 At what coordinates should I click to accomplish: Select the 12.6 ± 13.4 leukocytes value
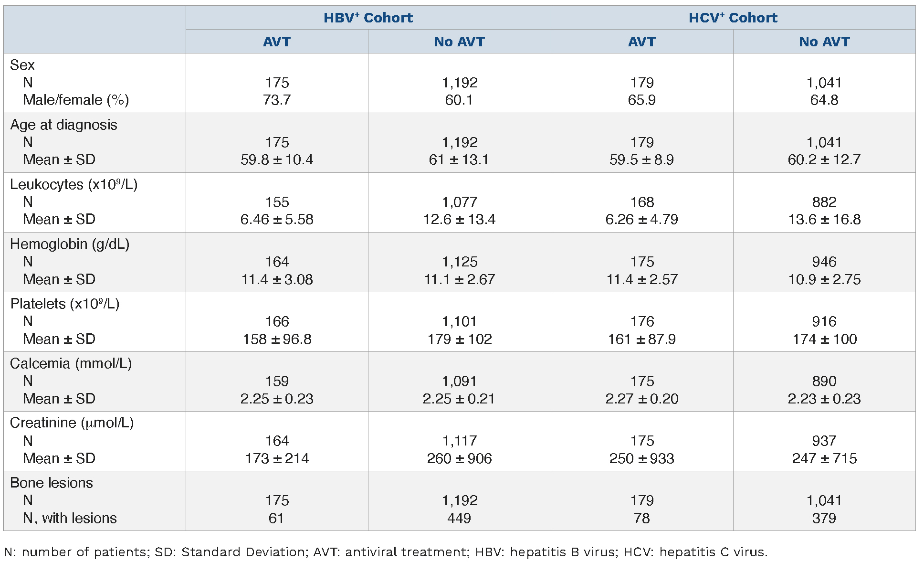coord(459,219)
